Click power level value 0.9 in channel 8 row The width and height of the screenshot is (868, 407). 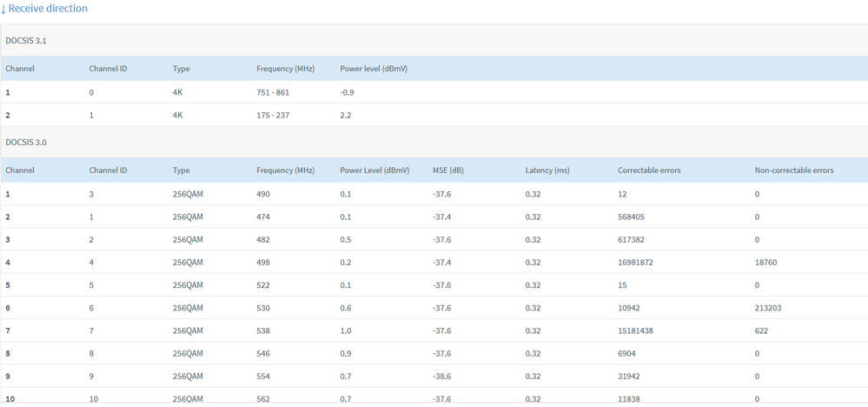point(346,353)
